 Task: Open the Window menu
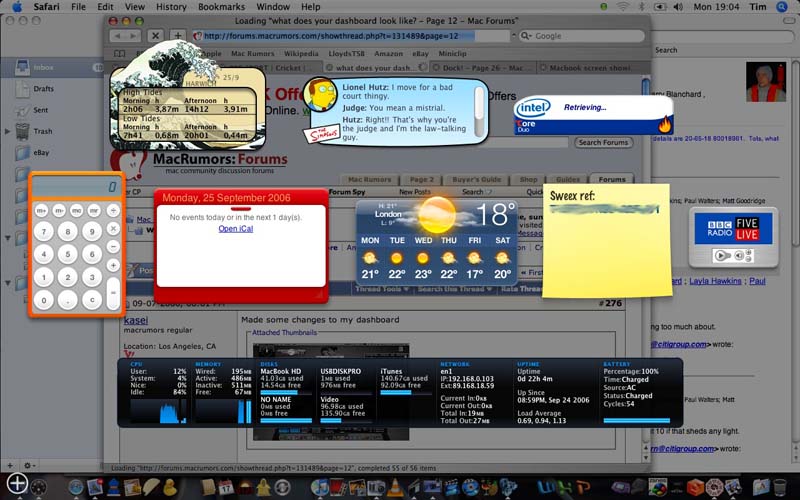273,7
